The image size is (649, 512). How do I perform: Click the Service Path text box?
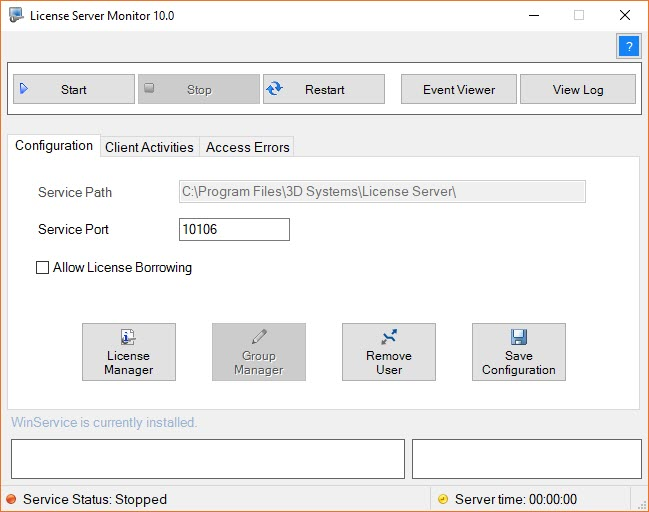coord(381,192)
